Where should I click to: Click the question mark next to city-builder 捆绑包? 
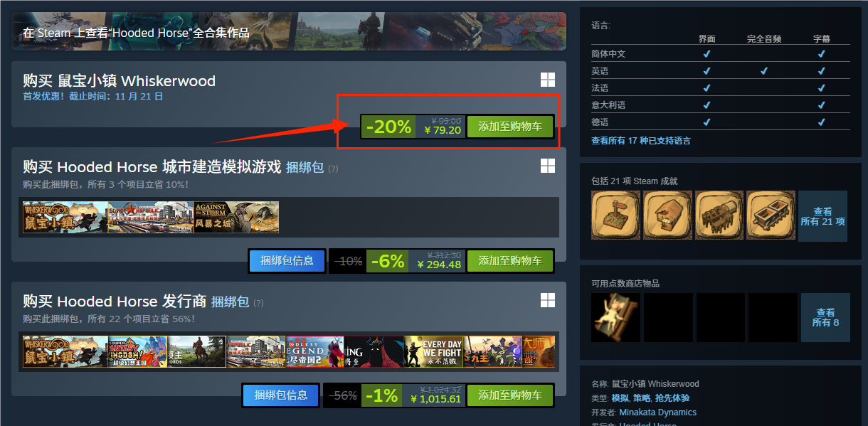click(x=333, y=169)
